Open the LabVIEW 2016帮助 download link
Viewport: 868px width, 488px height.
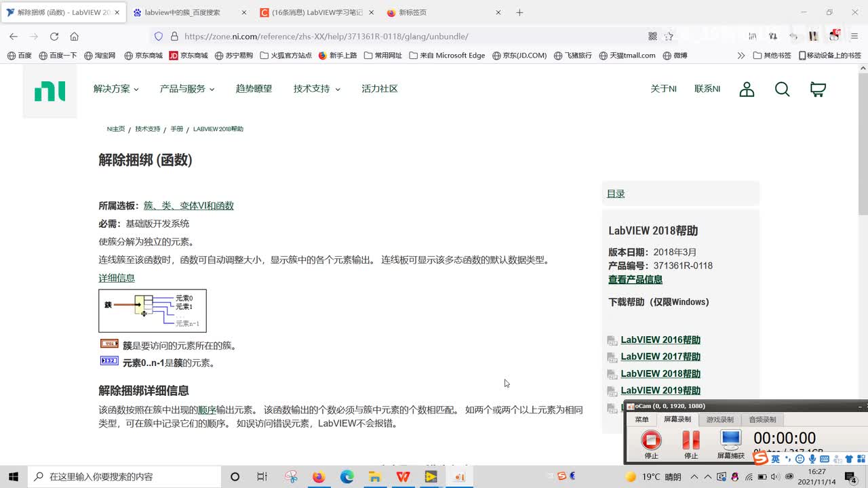coord(660,340)
